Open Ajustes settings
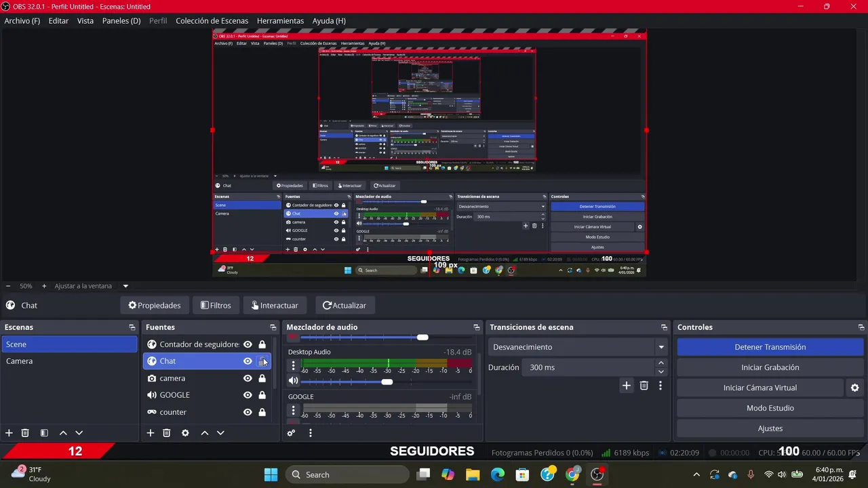This screenshot has height=488, width=868. click(770, 428)
